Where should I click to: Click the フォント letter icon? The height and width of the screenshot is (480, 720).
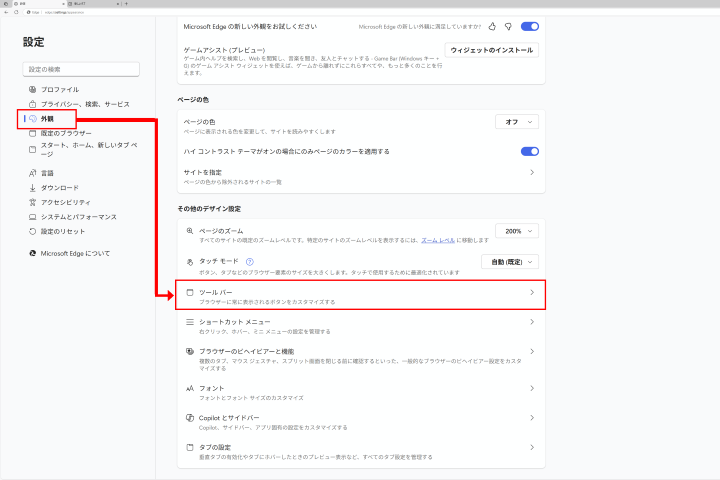pos(190,388)
